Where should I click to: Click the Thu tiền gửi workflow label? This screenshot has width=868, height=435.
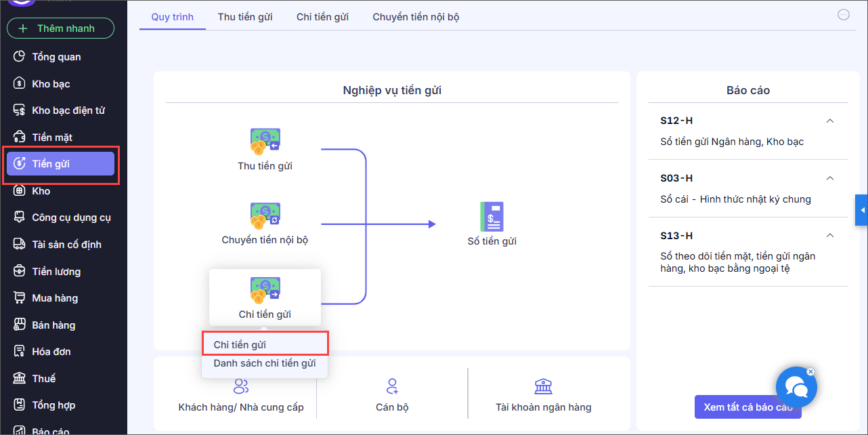coord(265,165)
